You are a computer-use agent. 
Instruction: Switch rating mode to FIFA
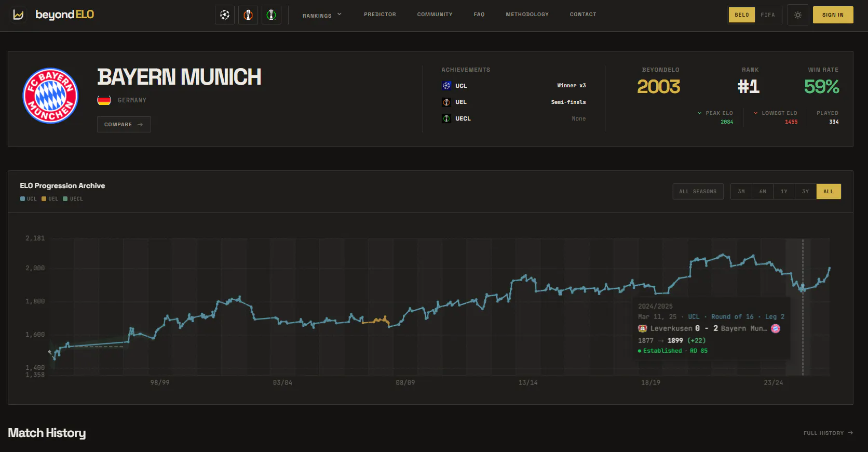(x=768, y=15)
